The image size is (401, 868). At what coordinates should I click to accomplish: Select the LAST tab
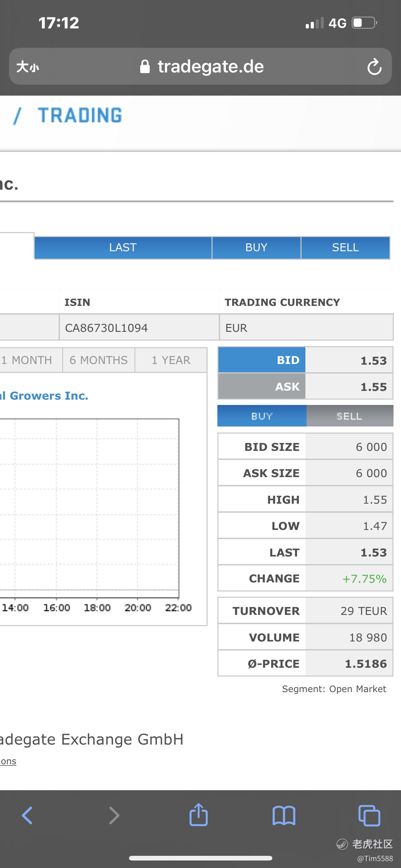pyautogui.click(x=123, y=248)
